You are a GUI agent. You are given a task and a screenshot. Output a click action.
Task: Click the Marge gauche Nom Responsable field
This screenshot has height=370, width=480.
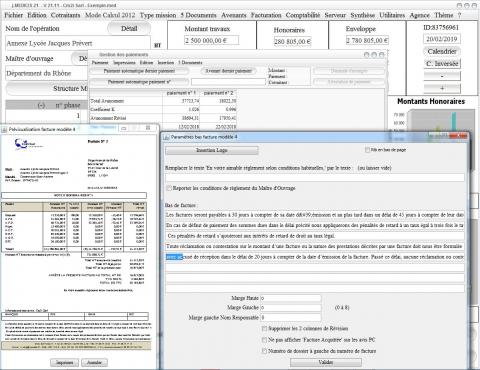[x=290, y=318]
